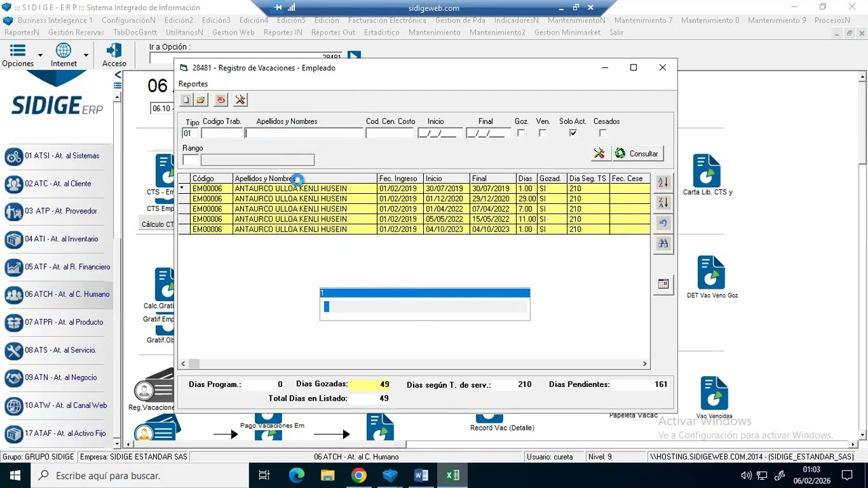
Task: Open the Carta Lib. CTS report icon
Action: (707, 171)
